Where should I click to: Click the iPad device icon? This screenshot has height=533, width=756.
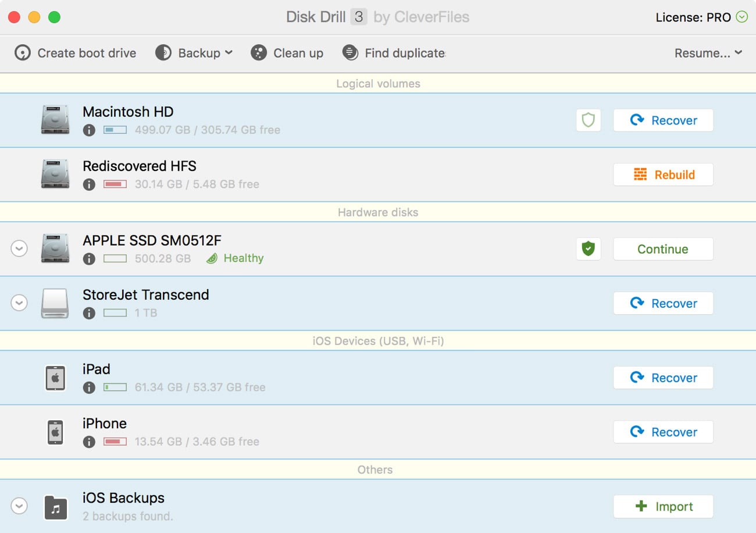point(55,378)
